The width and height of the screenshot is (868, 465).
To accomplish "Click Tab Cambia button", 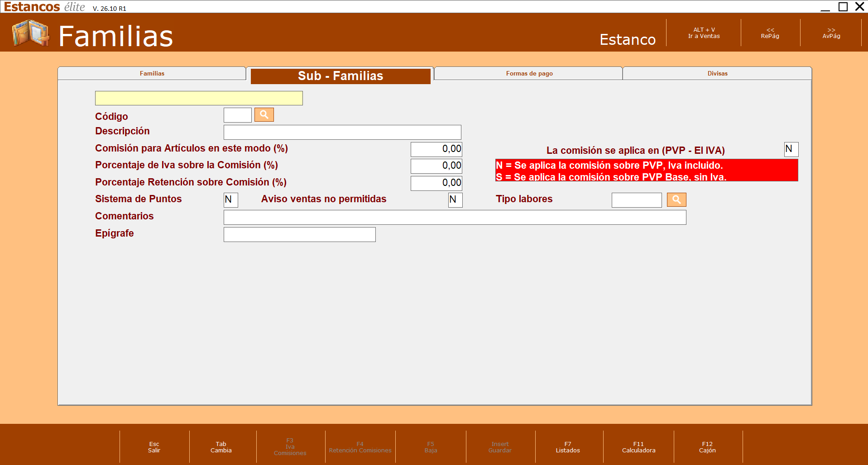I will (221, 447).
